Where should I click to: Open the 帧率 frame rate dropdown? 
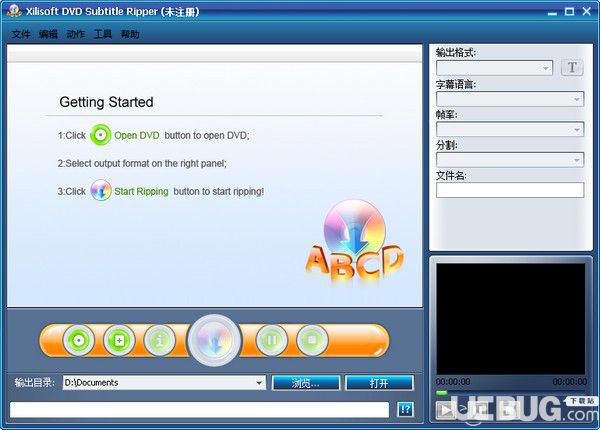(x=510, y=129)
